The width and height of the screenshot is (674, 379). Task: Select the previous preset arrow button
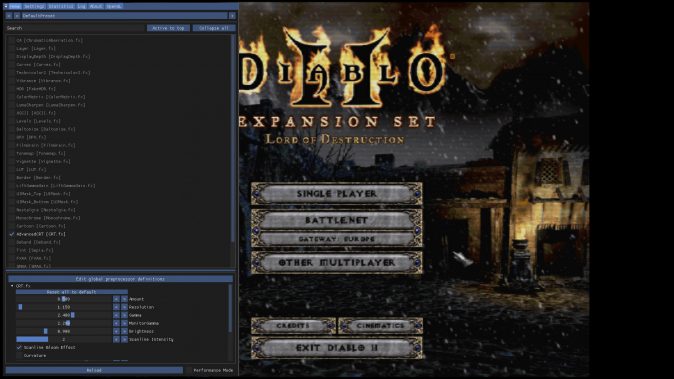pyautogui.click(x=9, y=15)
